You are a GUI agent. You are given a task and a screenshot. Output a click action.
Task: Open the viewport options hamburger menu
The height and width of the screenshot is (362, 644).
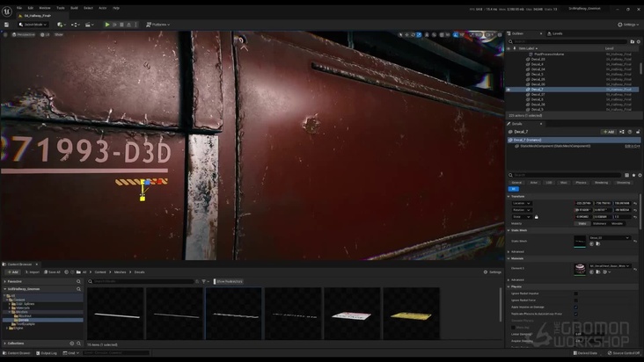5,35
